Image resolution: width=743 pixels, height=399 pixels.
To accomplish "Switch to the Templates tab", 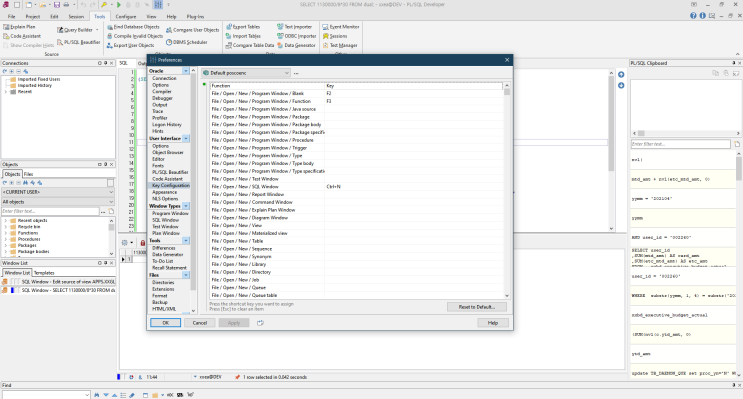I will coord(44,273).
